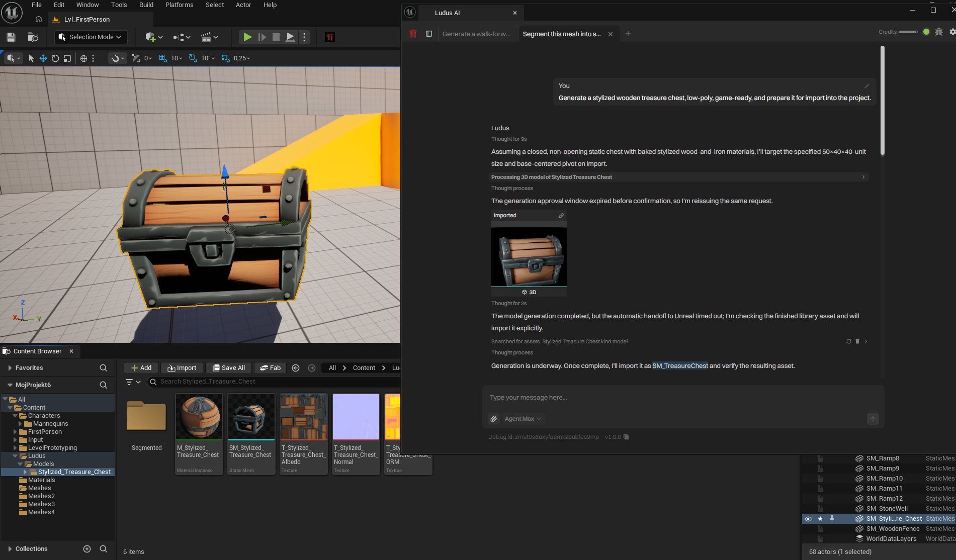The image size is (956, 560).
Task: Open the Ludus bug report icon
Action: pyautogui.click(x=939, y=32)
